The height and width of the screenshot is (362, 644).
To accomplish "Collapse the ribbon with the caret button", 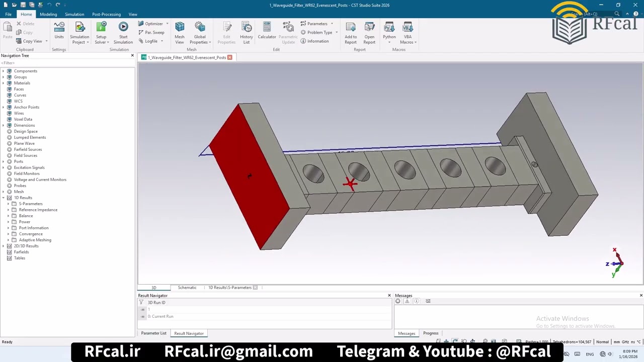I will (x=628, y=14).
